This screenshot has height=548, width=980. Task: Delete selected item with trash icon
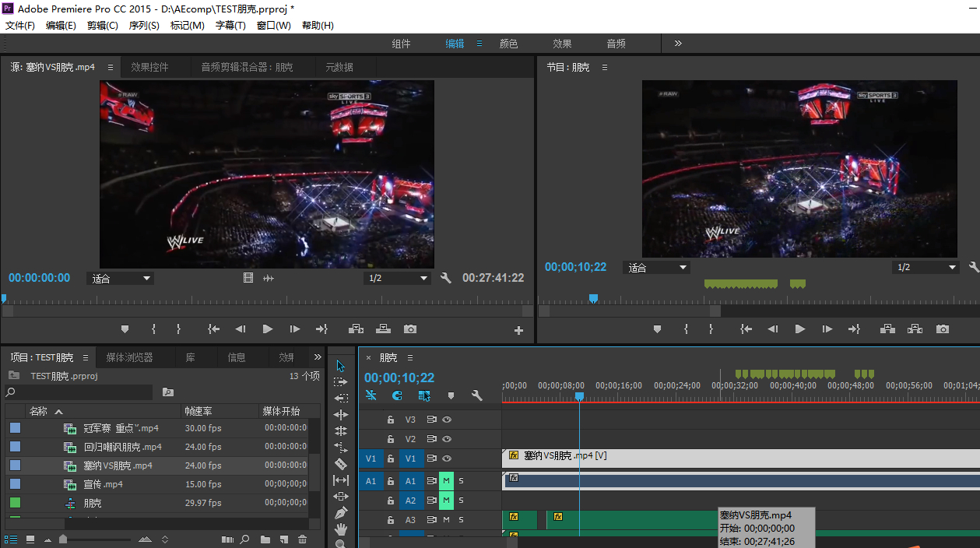point(303,539)
